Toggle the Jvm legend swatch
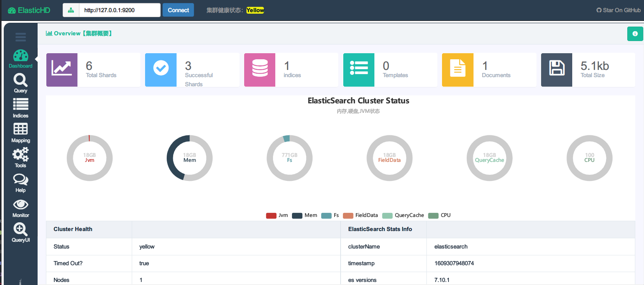Viewport: 644px width, 285px height. pyautogui.click(x=271, y=215)
